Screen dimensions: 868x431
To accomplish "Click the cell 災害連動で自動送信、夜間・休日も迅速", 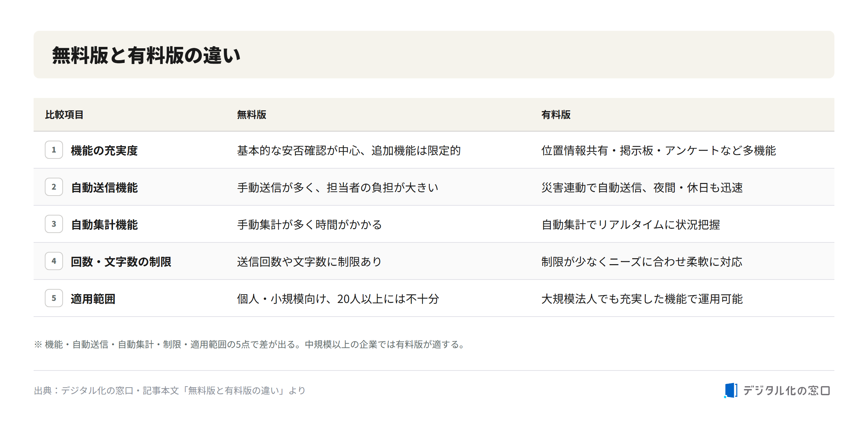I will 642,188.
